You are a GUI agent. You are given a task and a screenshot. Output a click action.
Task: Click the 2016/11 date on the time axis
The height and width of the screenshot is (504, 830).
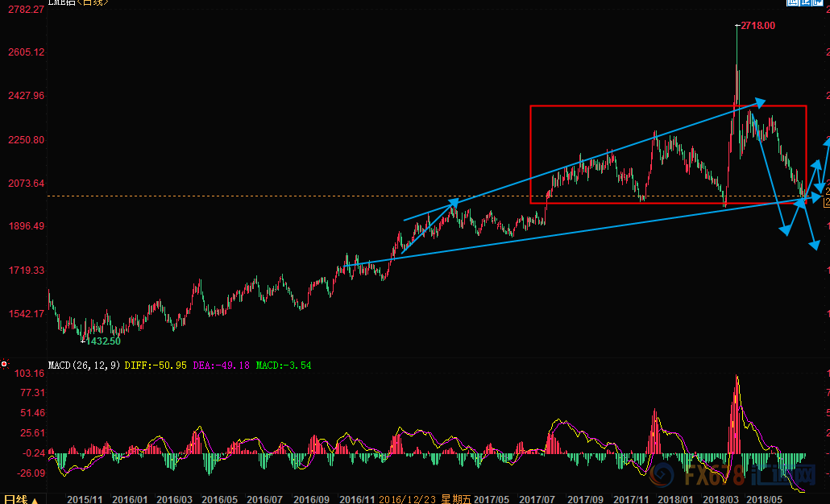357,499
